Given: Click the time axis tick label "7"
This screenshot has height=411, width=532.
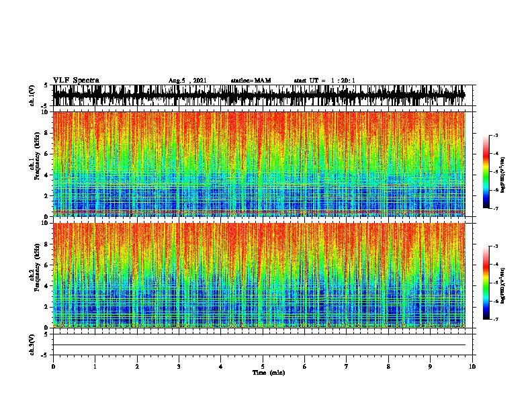Looking at the screenshot, I should pyautogui.click(x=347, y=367).
